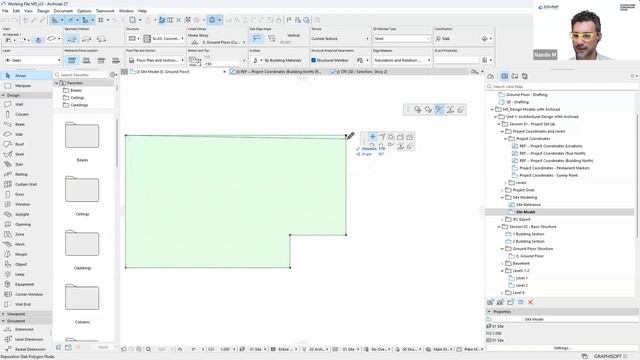Select the Roof tool

pyautogui.click(x=25, y=144)
